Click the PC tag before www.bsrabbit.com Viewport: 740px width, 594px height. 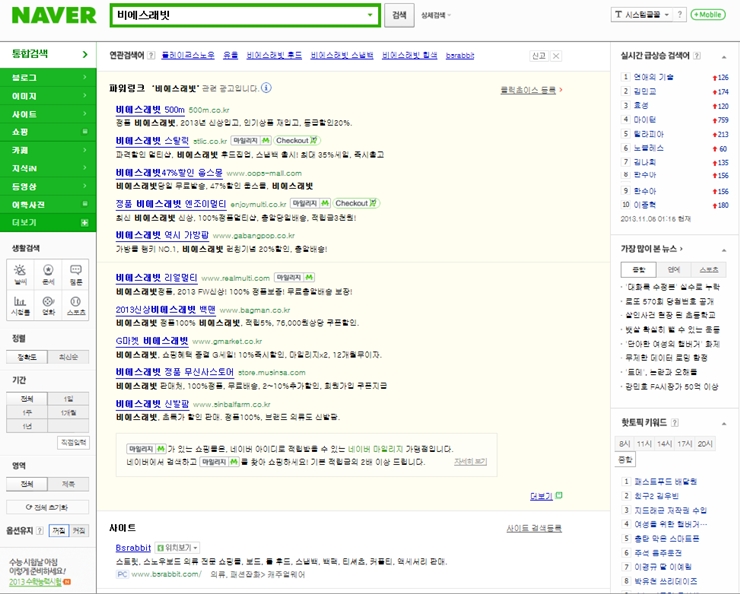[x=122, y=574]
